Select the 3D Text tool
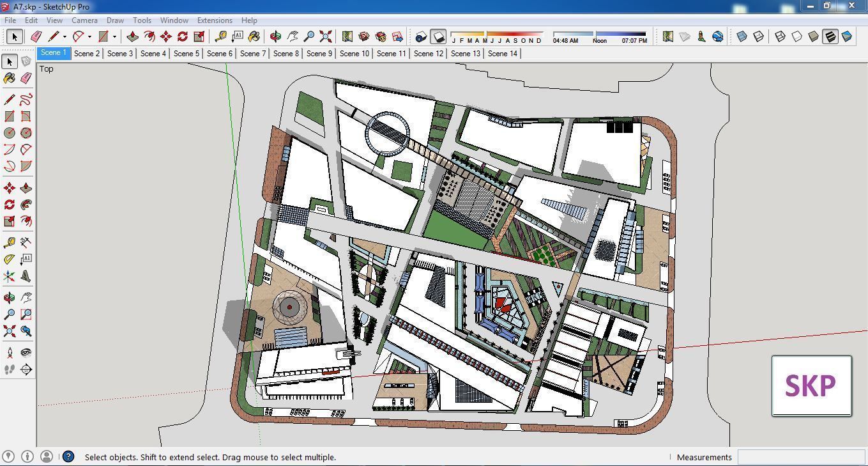Image resolution: width=868 pixels, height=466 pixels. point(26,276)
